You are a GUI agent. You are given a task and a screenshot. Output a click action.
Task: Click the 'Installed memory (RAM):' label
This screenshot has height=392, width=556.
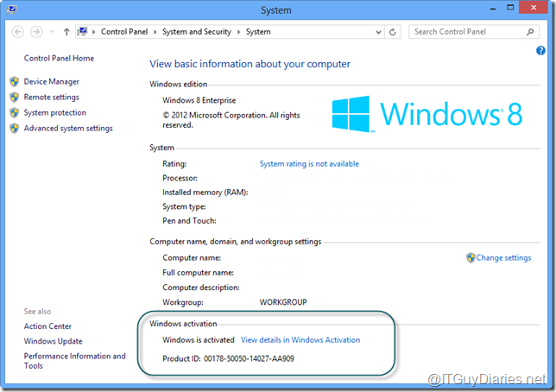[205, 193]
